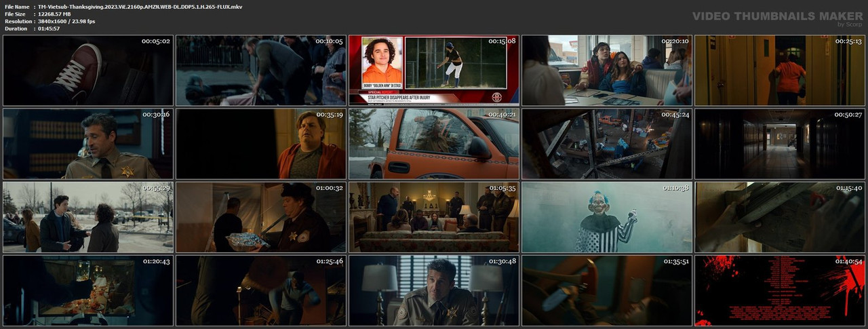This screenshot has height=329, width=868.
Task: Select the red credits thumbnail at 01:40:54
Action: [780, 290]
